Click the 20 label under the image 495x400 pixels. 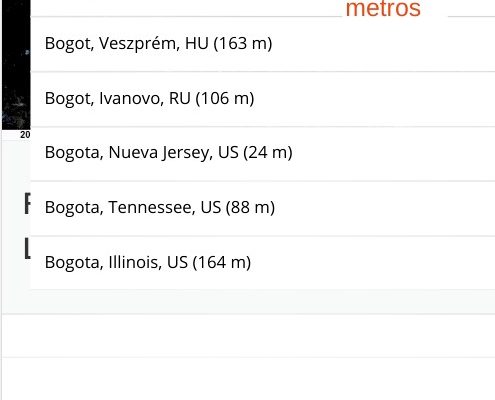coord(25,135)
